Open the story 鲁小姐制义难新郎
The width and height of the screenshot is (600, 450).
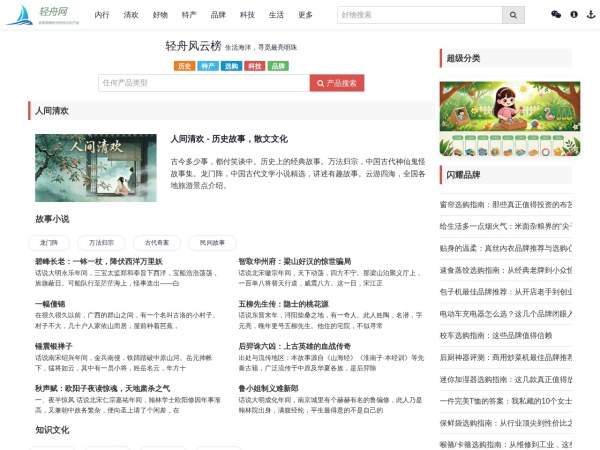[x=268, y=388]
